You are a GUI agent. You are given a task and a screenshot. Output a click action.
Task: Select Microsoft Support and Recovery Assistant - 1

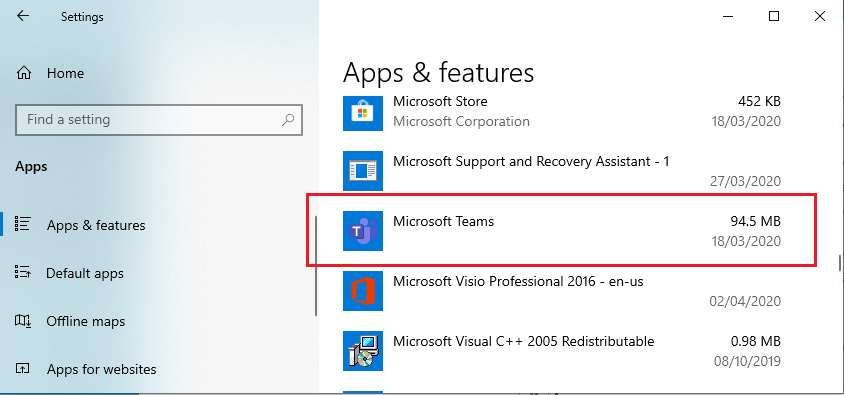[x=531, y=161]
